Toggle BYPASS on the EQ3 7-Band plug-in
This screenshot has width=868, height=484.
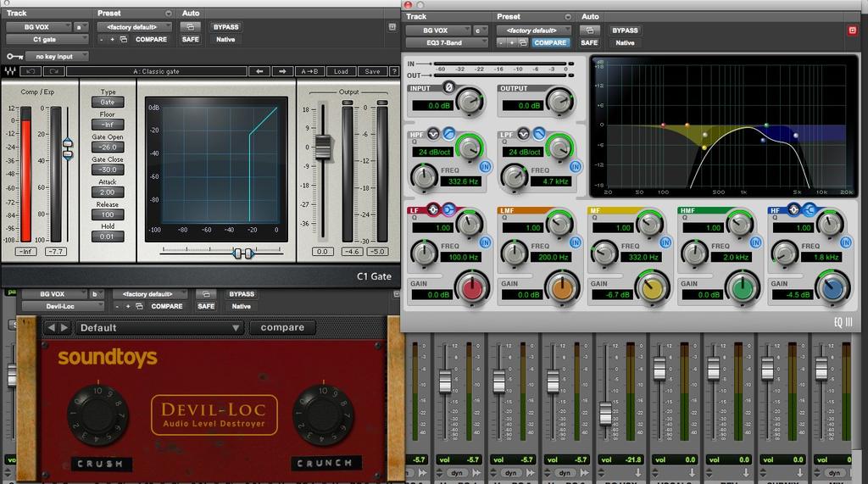(x=625, y=31)
